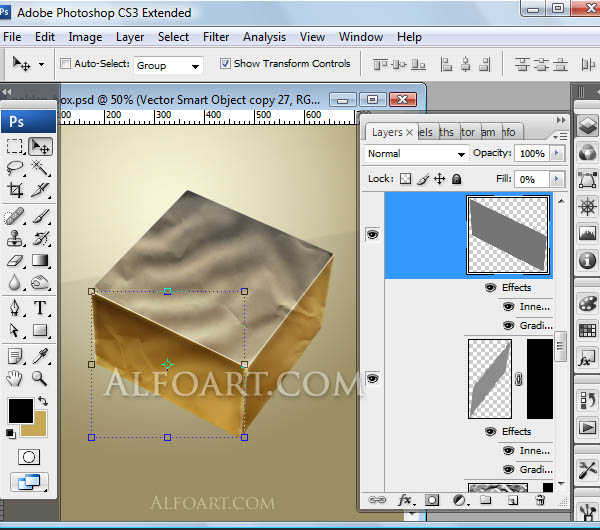Toggle Lock all for the layer
The width and height of the screenshot is (600, 530).
(457, 179)
